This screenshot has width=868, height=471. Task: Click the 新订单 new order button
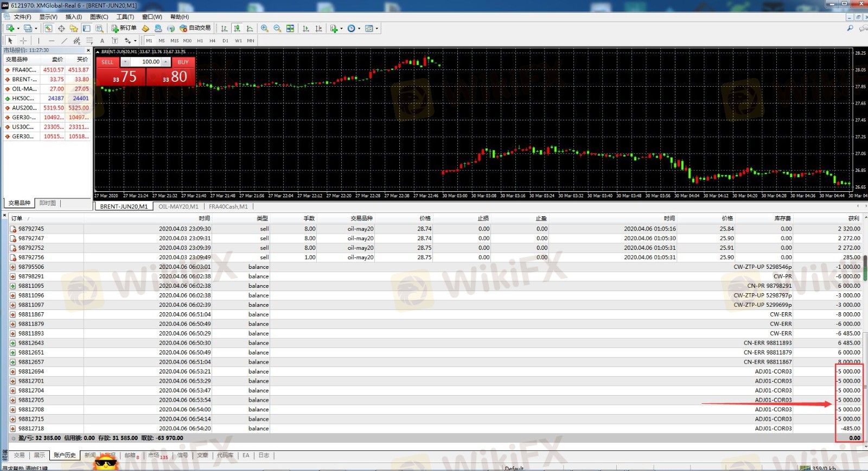(x=124, y=28)
